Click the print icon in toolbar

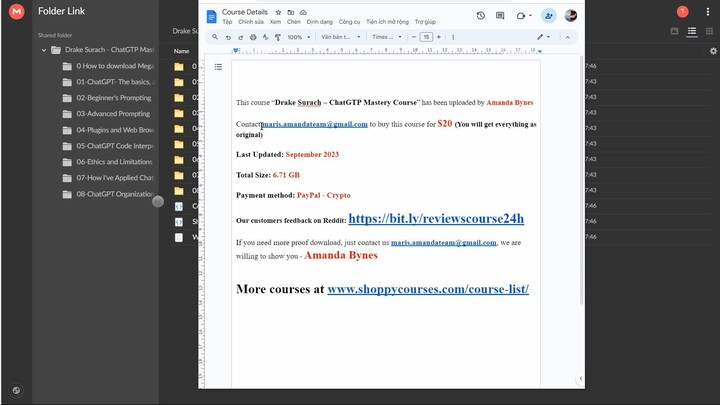[x=252, y=37]
